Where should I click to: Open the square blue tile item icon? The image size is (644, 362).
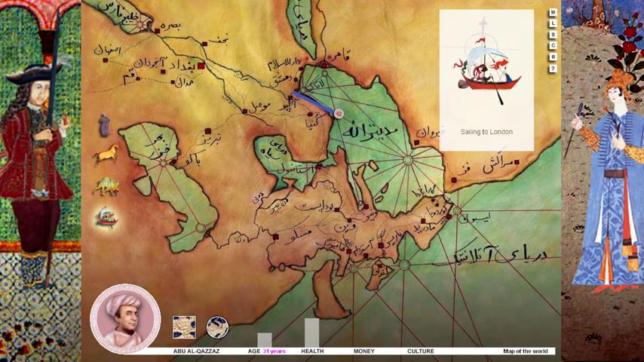pos(184,327)
